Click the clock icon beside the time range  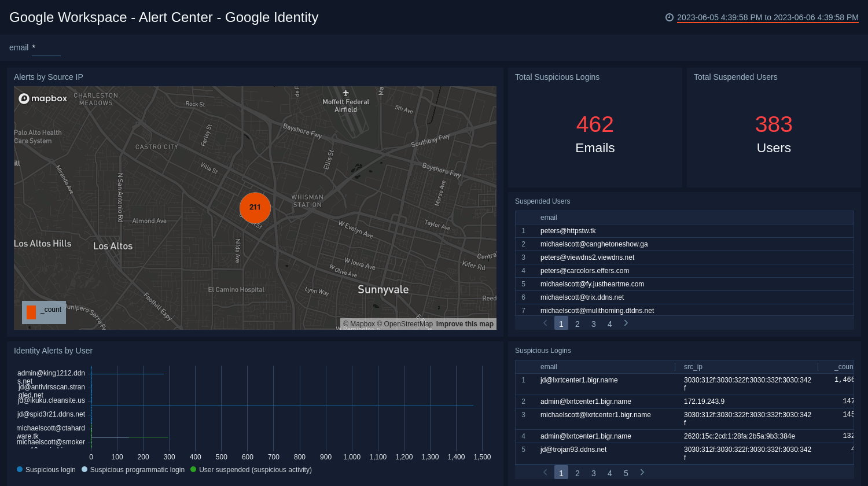(670, 17)
